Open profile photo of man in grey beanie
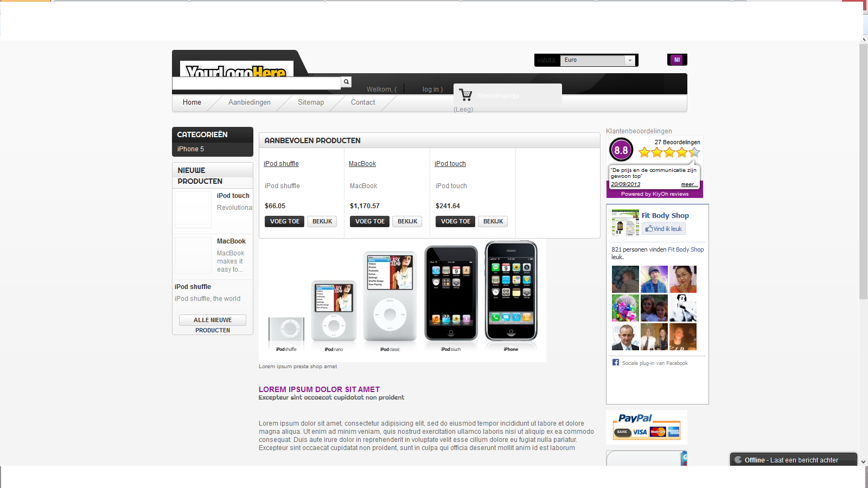 coord(654,279)
